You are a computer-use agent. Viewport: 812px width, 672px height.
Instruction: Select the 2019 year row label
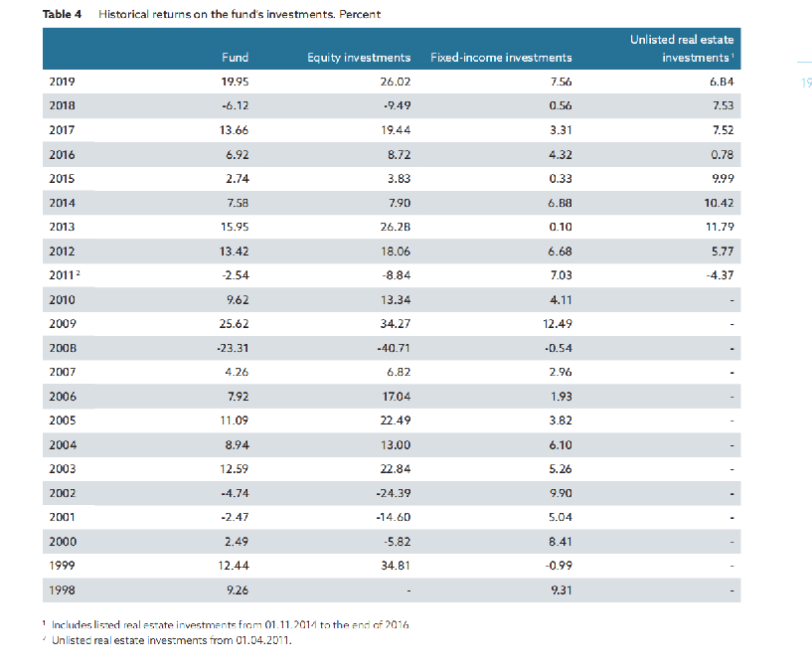[62, 82]
